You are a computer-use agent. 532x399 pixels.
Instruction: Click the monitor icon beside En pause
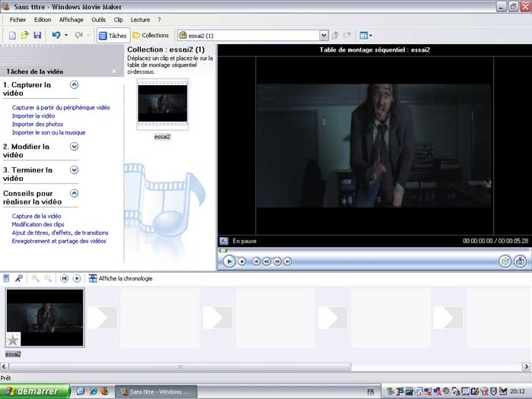click(224, 241)
